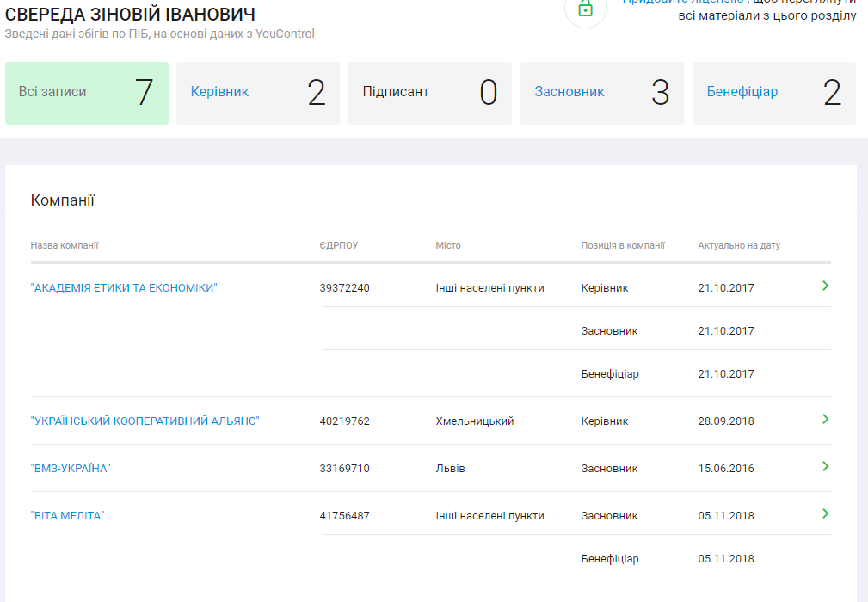The width and height of the screenshot is (868, 602).
Task: Click the Позиція в компанії column header
Action: (623, 245)
